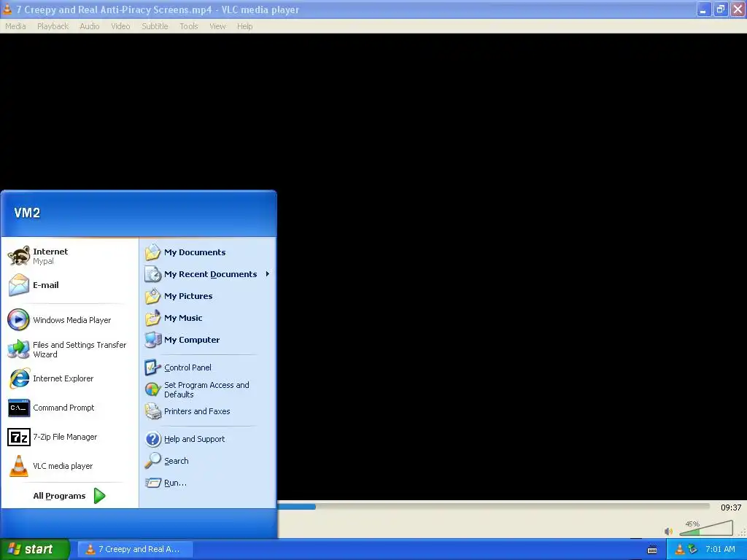Expand All Programs list
This screenshot has height=560, width=747.
click(69, 496)
